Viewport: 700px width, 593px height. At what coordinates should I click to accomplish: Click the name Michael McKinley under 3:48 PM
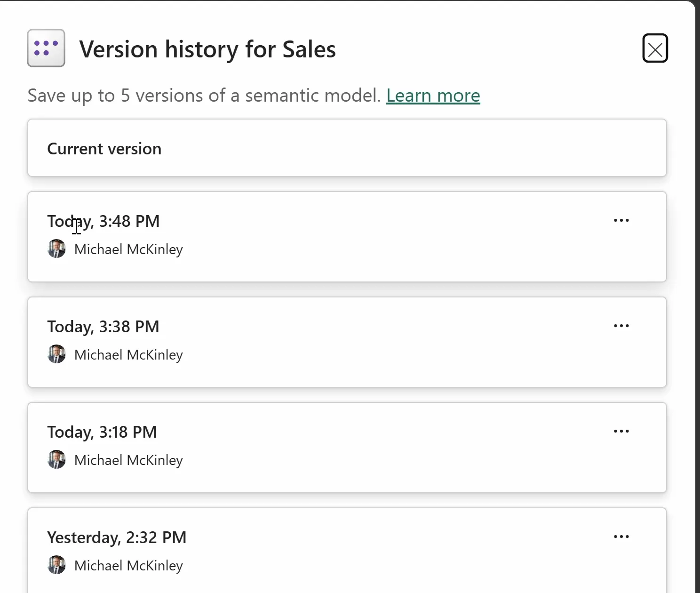point(128,249)
